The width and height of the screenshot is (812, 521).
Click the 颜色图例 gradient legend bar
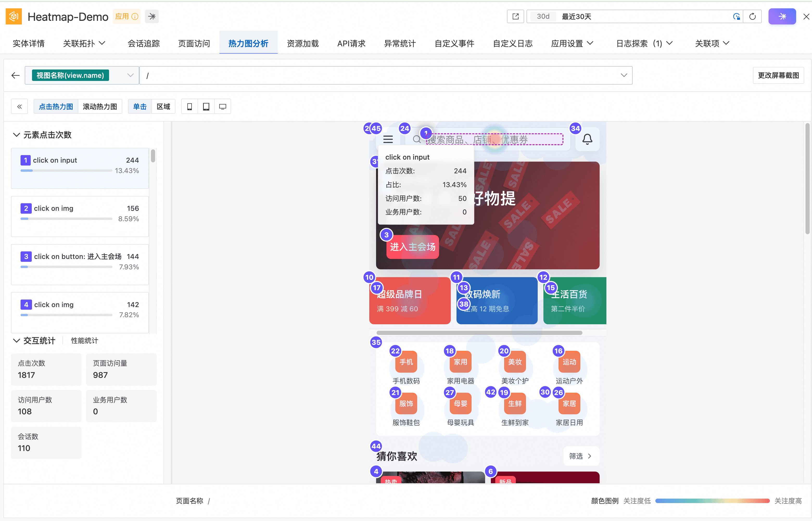pos(712,501)
